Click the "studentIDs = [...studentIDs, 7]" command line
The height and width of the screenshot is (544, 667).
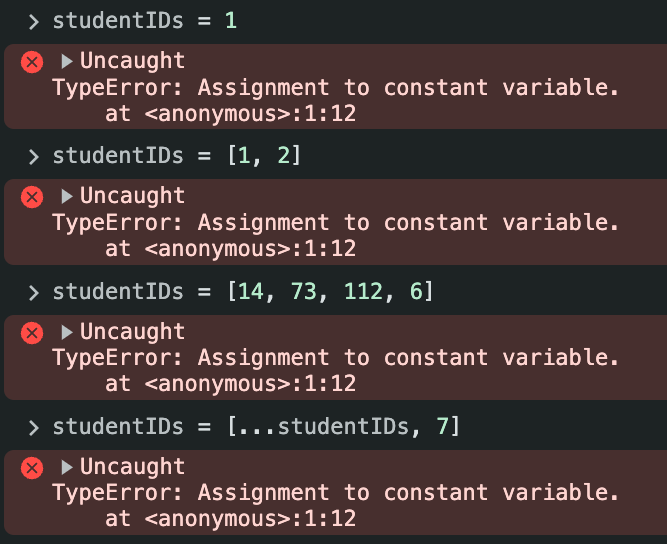tap(255, 428)
